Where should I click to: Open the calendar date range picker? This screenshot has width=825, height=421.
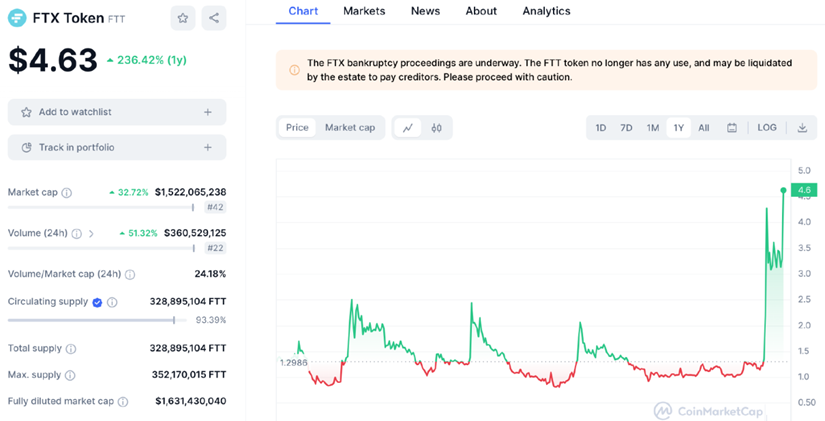coord(732,127)
